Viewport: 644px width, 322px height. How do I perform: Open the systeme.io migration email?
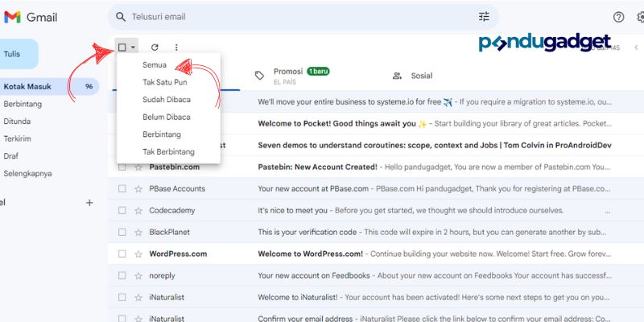click(435, 102)
